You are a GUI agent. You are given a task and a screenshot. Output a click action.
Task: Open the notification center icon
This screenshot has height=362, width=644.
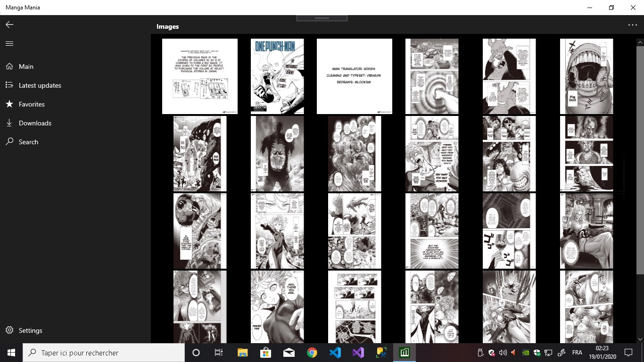tap(628, 353)
